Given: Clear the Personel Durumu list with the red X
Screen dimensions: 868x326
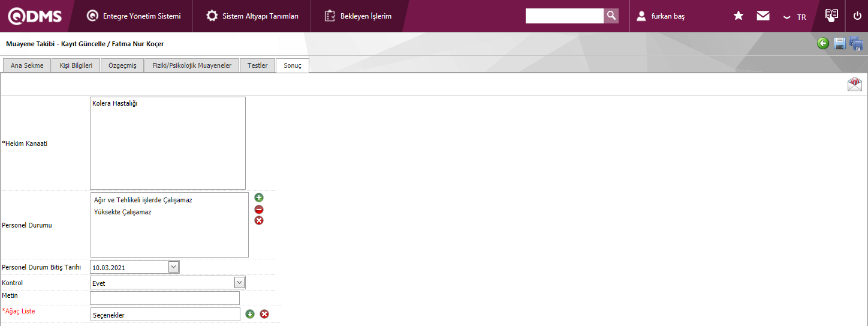Looking at the screenshot, I should pos(259,220).
